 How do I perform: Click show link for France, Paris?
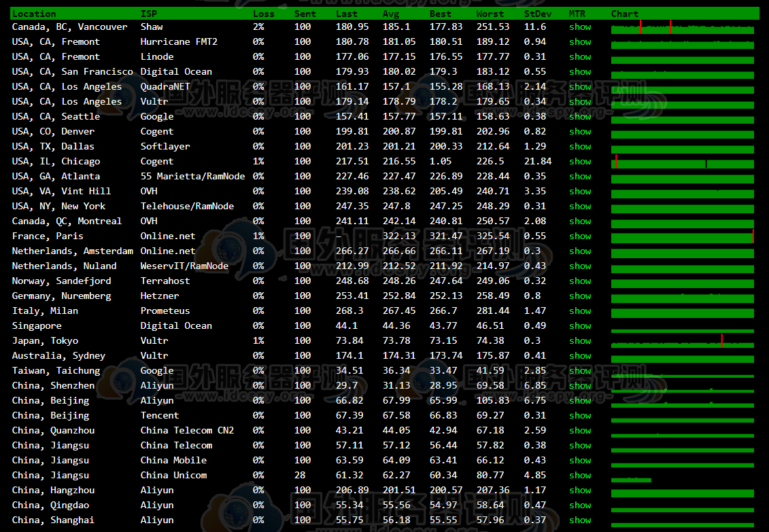[580, 236]
